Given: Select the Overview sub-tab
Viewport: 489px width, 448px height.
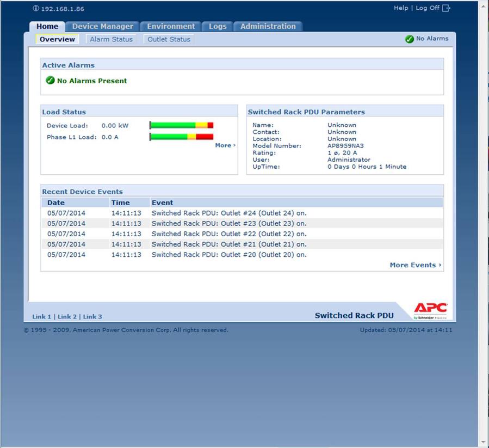Looking at the screenshot, I should pos(57,39).
